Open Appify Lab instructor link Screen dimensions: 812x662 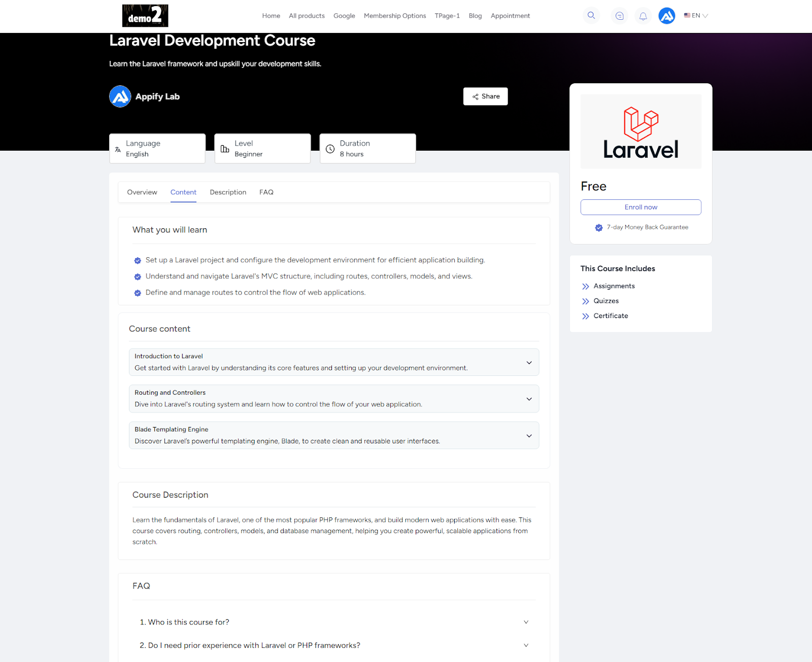click(157, 96)
